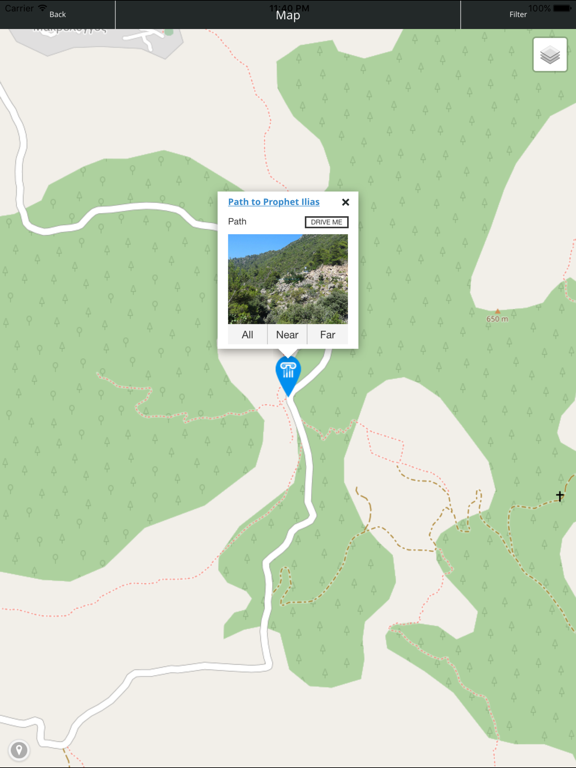Tap the Map title in header
Viewport: 576px width, 768px height.
(x=288, y=16)
